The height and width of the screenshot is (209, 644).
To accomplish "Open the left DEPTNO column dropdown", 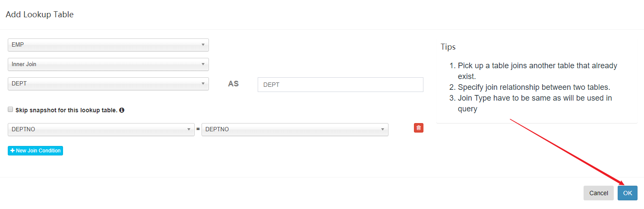I will [101, 130].
